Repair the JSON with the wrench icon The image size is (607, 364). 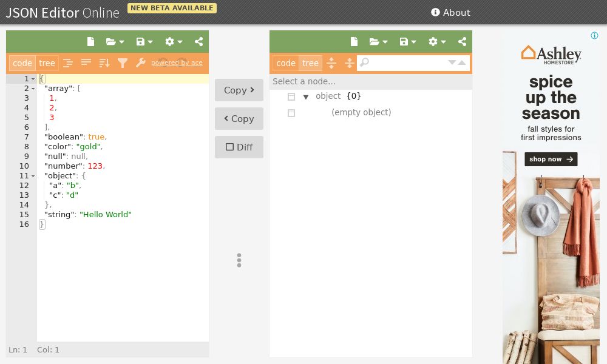140,62
